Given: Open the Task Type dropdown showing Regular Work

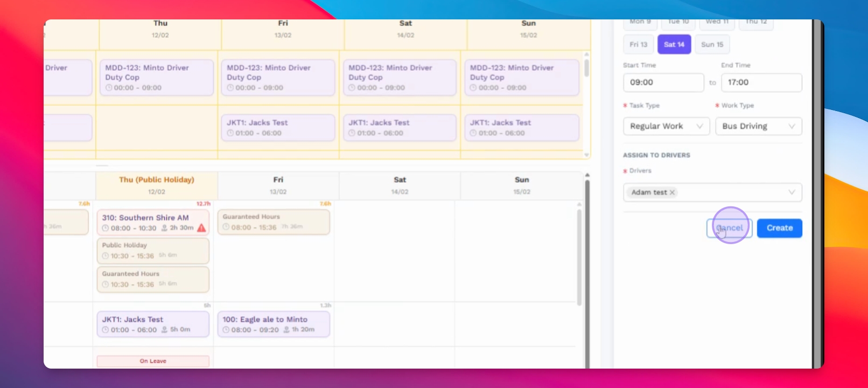Looking at the screenshot, I should tap(667, 126).
